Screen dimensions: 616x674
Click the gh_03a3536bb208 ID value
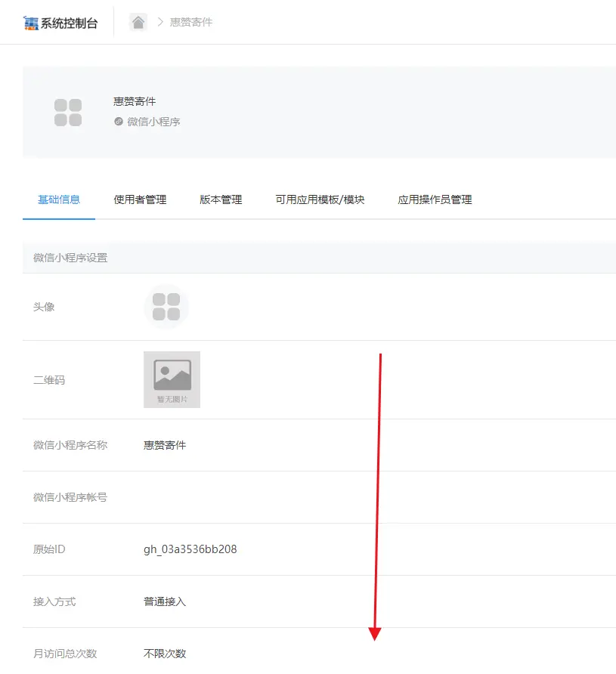pos(190,549)
